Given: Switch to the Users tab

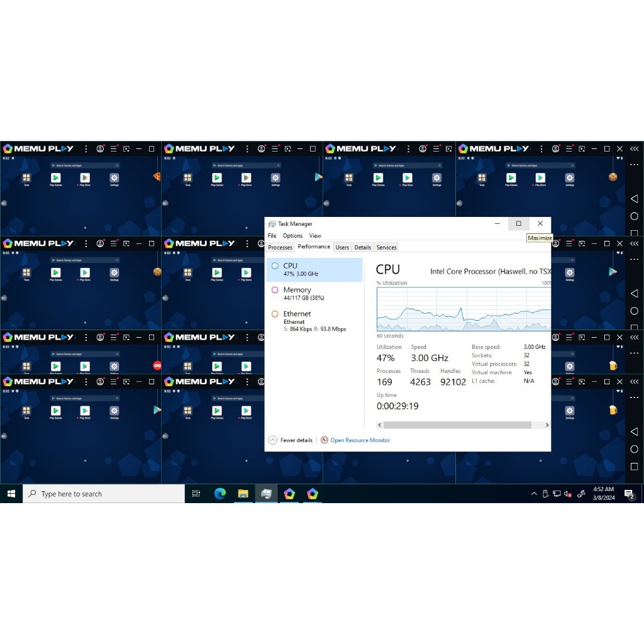Looking at the screenshot, I should pyautogui.click(x=342, y=247).
